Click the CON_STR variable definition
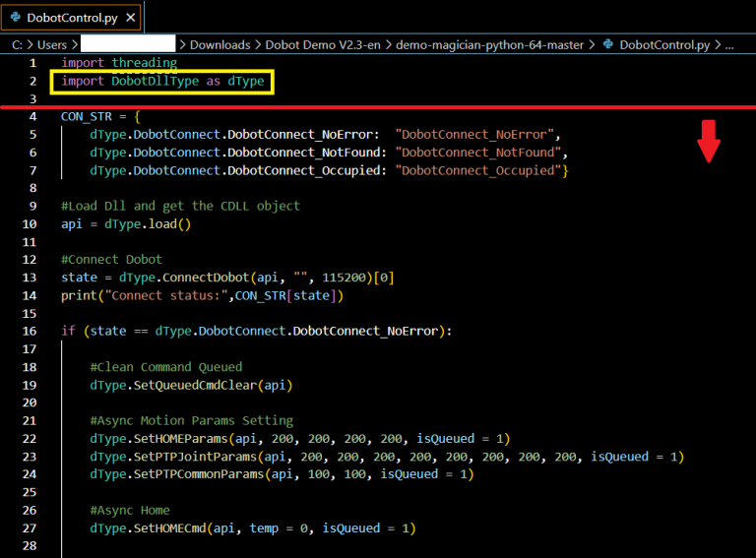 point(87,116)
